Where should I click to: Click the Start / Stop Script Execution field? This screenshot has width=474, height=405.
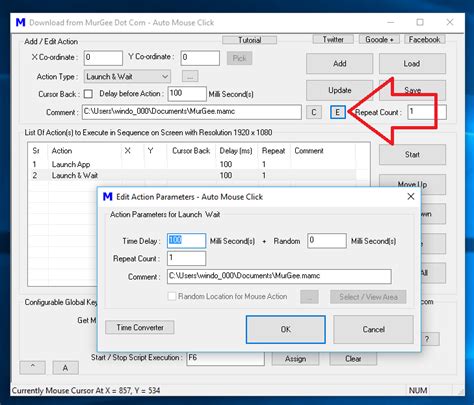click(225, 358)
